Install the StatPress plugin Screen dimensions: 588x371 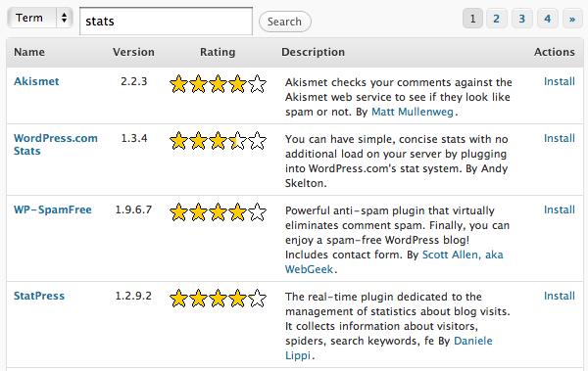pyautogui.click(x=560, y=296)
